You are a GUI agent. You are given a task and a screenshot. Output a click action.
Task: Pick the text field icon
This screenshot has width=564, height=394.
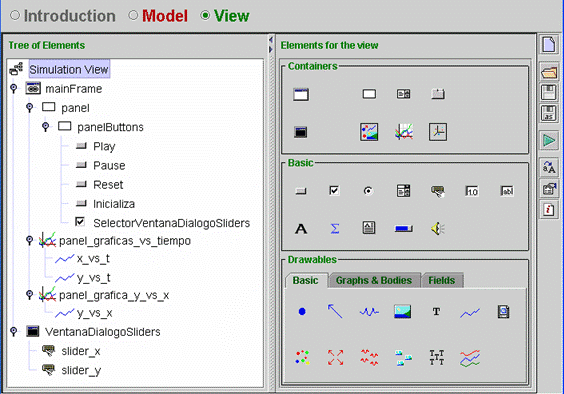point(507,191)
